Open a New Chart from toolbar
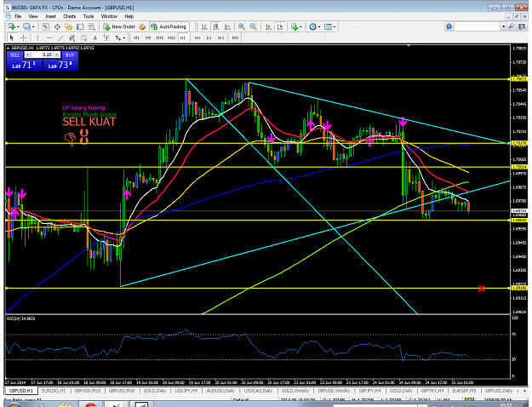 (x=12, y=26)
